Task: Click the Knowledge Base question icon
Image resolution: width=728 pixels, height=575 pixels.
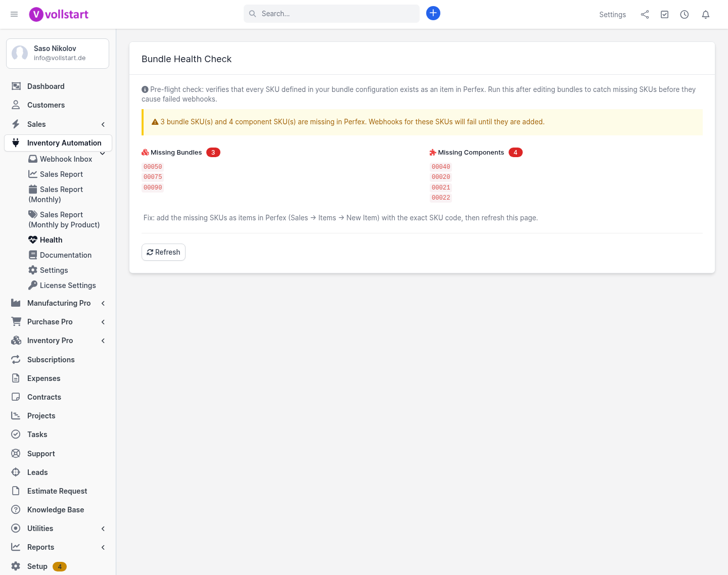Action: point(16,509)
